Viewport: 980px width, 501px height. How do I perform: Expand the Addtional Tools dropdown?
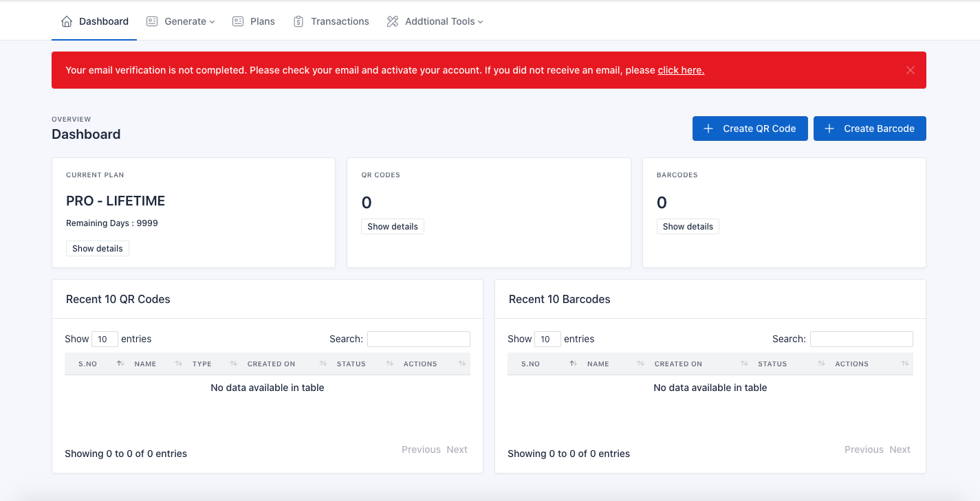444,21
